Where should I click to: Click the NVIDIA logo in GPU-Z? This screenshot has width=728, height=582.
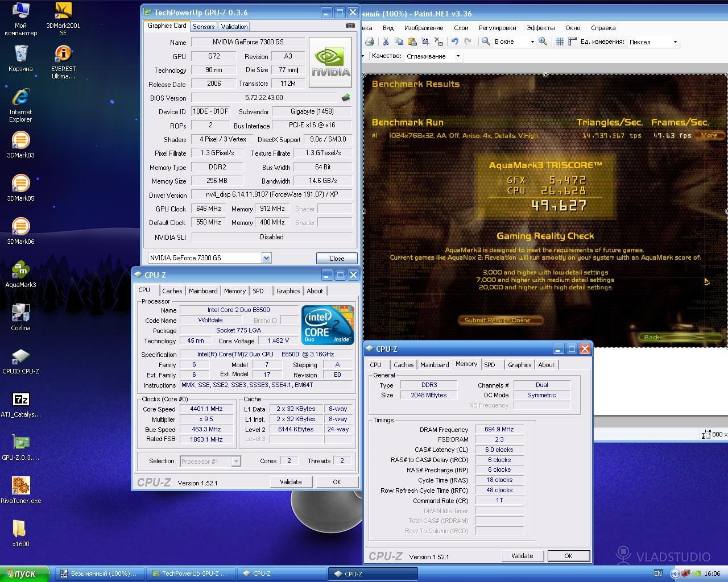coord(330,63)
